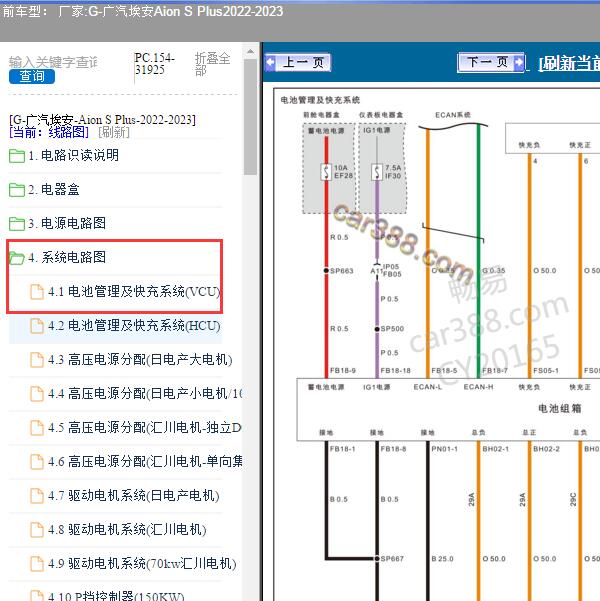Image resolution: width=600 pixels, height=601 pixels.
Task: Click document icon of item 4.6
Action: pyautogui.click(x=37, y=462)
